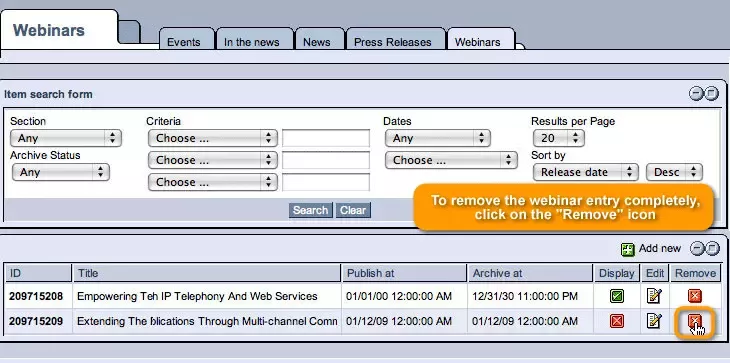This screenshot has height=363, width=730.
Task: Toggle display of webinar 209715208 off
Action: tap(617, 296)
